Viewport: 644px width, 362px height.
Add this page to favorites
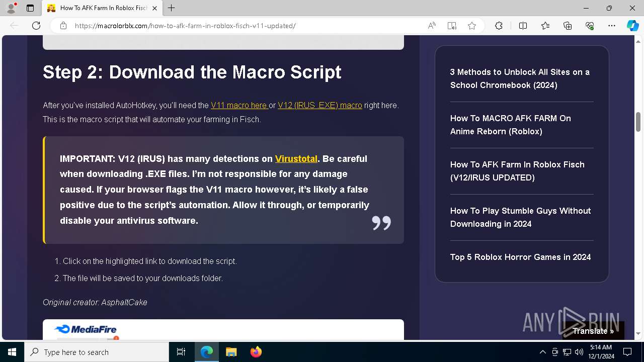click(472, 26)
